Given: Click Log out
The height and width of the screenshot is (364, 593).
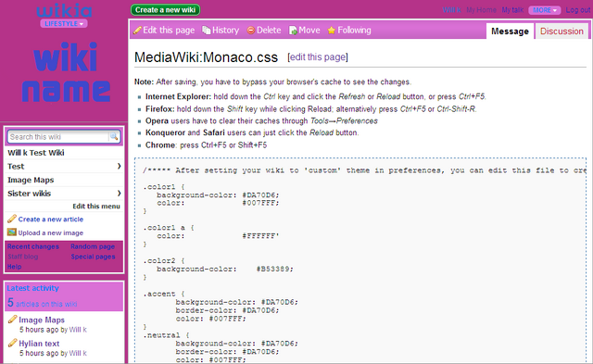Looking at the screenshot, I should [x=578, y=10].
